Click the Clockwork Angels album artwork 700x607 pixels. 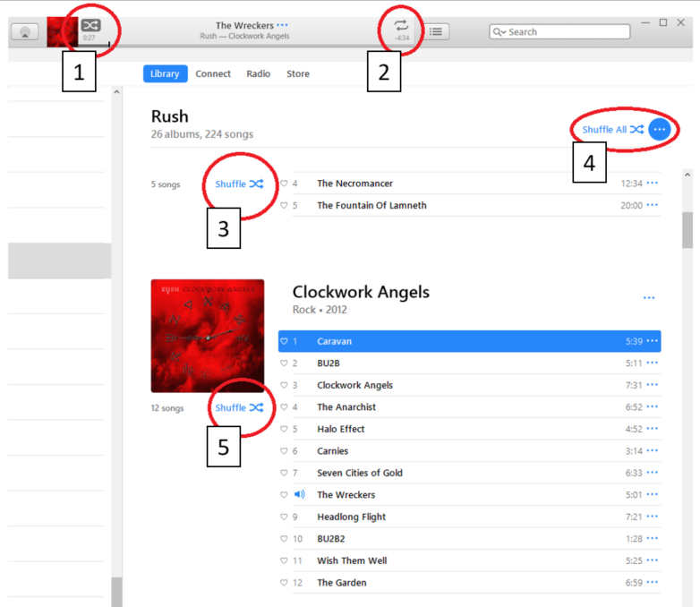click(208, 336)
